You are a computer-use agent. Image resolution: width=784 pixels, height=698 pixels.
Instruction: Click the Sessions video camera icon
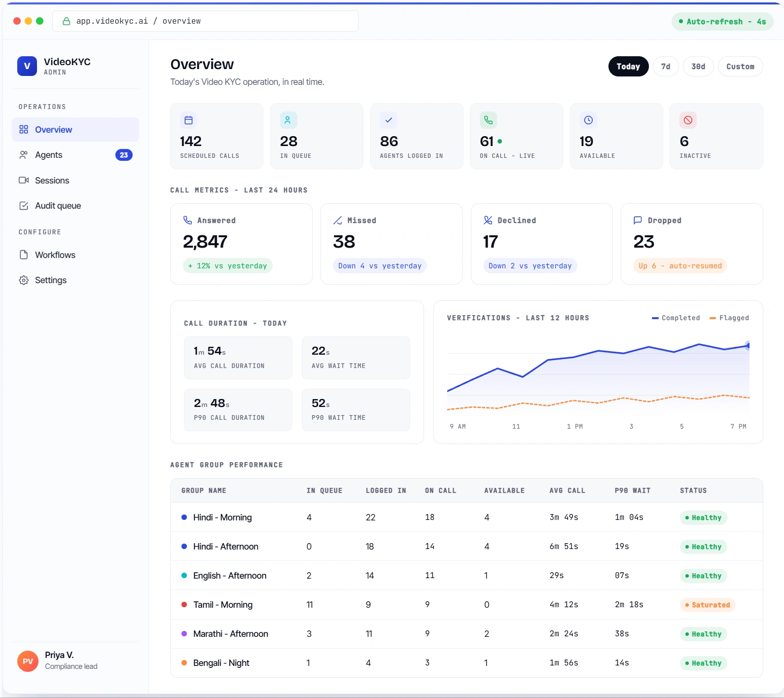point(24,180)
